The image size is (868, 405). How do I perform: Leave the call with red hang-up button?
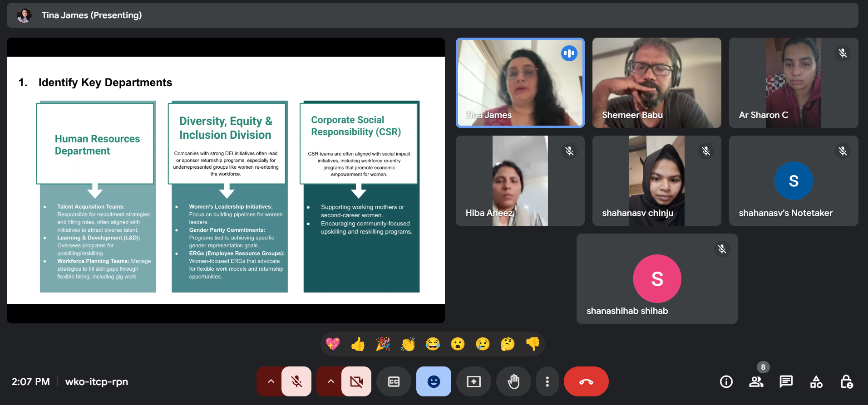coord(586,382)
